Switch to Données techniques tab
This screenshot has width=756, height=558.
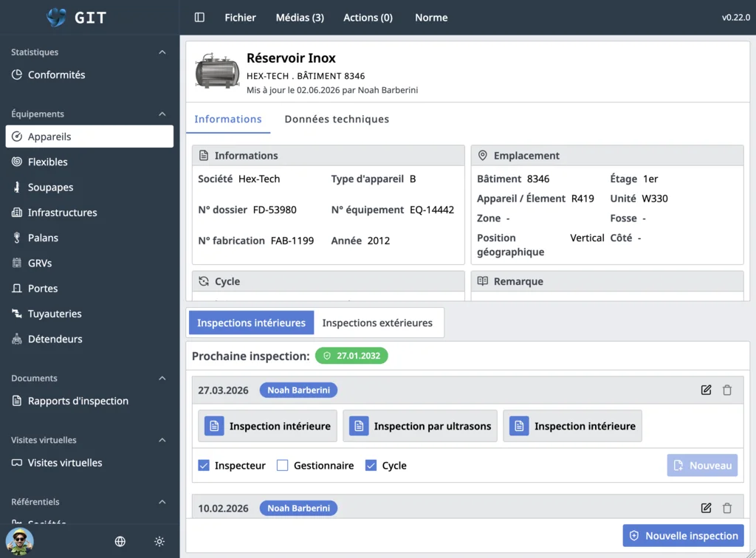[337, 119]
